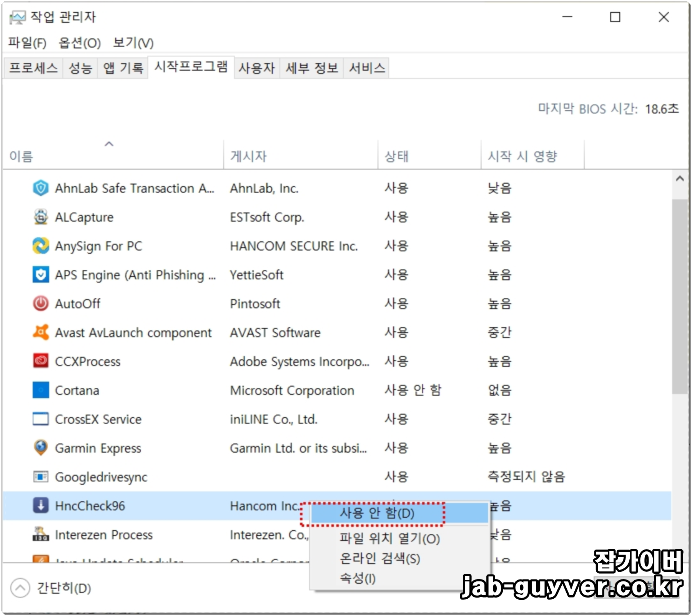This screenshot has width=692, height=616.
Task: Click the Interezen Process icon
Action: pos(41,534)
